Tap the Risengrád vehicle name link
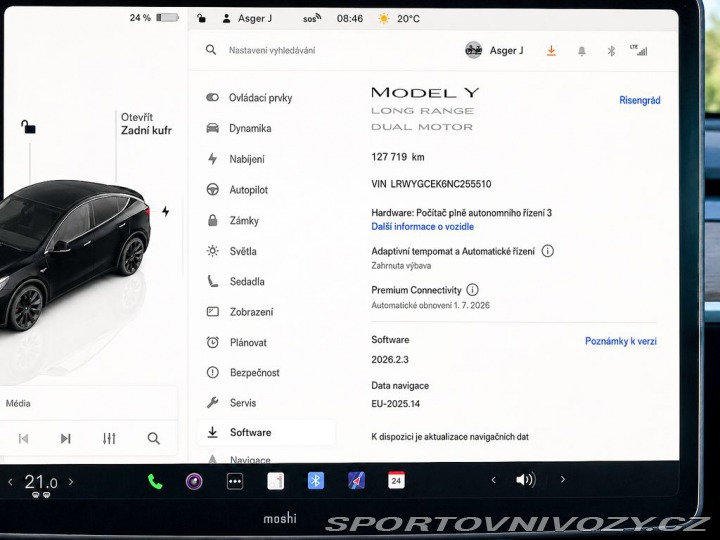The width and height of the screenshot is (720, 540). coord(640,100)
